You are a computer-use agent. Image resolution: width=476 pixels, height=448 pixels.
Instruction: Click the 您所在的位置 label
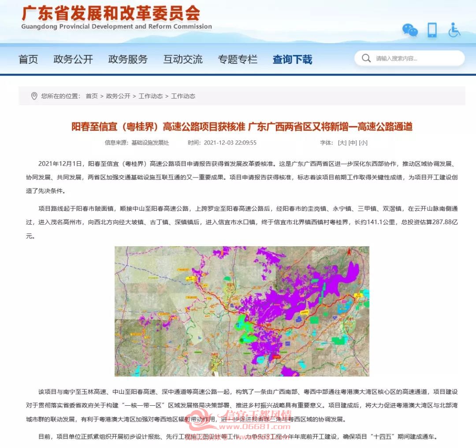(61, 96)
